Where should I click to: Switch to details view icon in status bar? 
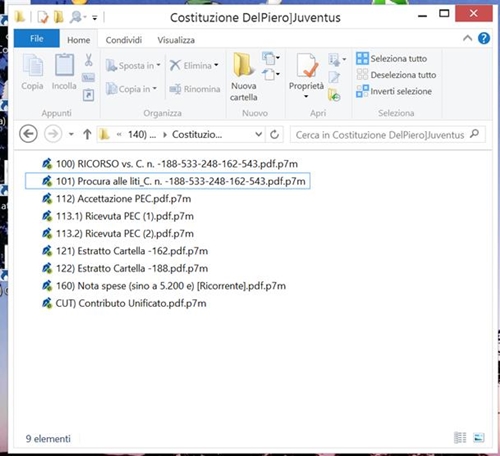(460, 438)
